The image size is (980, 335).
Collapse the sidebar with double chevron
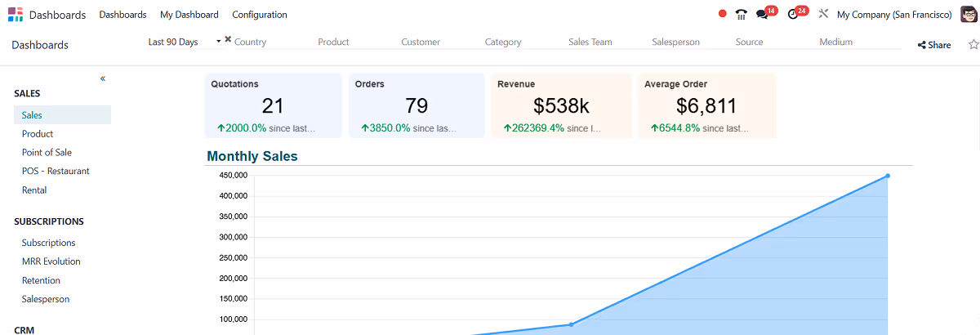tap(103, 78)
